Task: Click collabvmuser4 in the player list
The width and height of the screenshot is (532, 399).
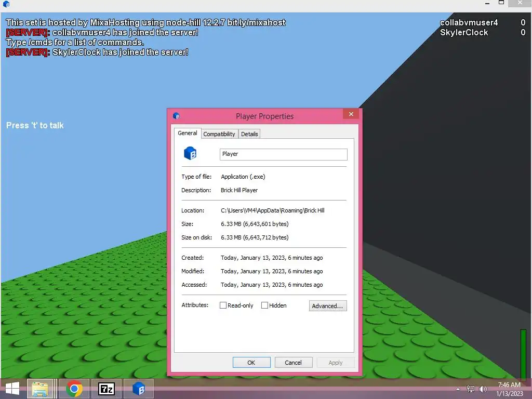Action: 469,23
